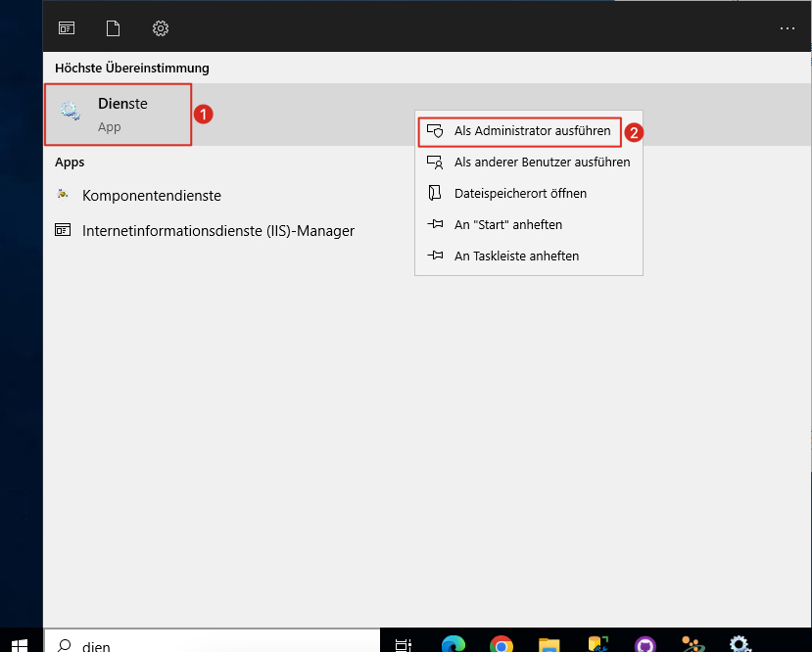Screen dimensions: 812x652
Task: Choose Als anderer Benutzer ausführen
Action: (x=529, y=162)
